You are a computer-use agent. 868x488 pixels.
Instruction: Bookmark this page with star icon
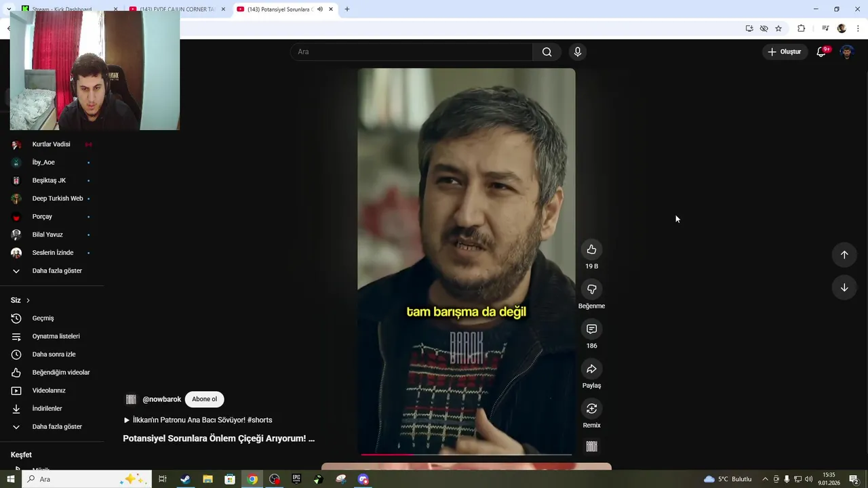(x=778, y=28)
